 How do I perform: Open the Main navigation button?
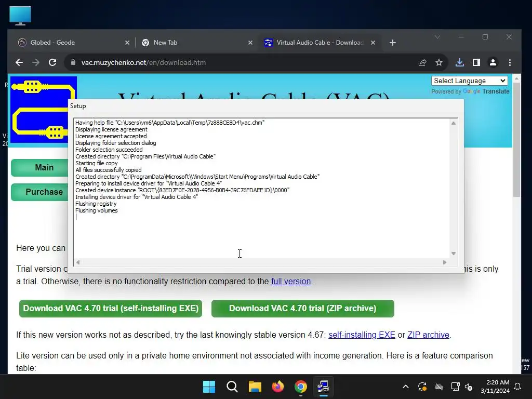(x=40, y=168)
